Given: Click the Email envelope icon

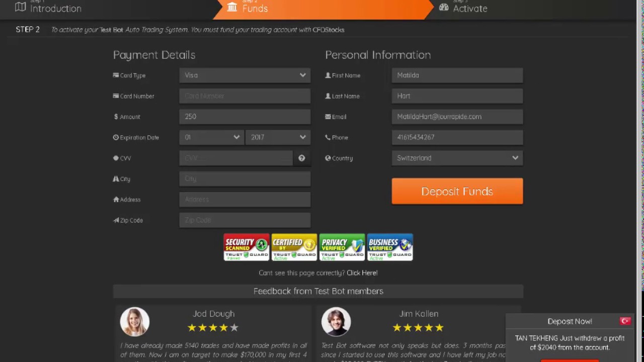Looking at the screenshot, I should click(x=328, y=117).
